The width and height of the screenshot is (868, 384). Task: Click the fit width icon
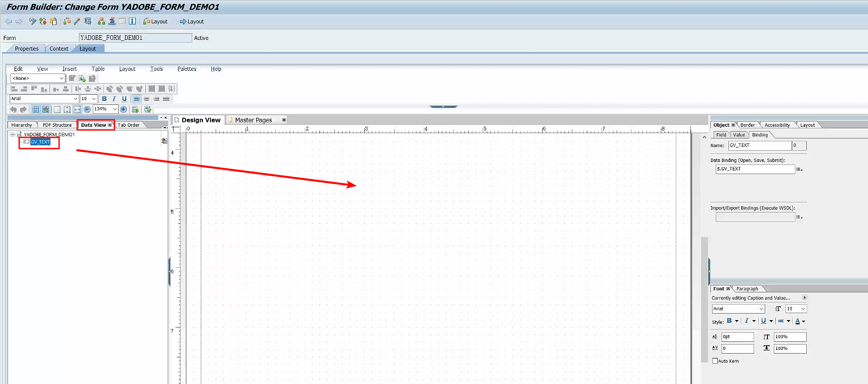[77, 109]
